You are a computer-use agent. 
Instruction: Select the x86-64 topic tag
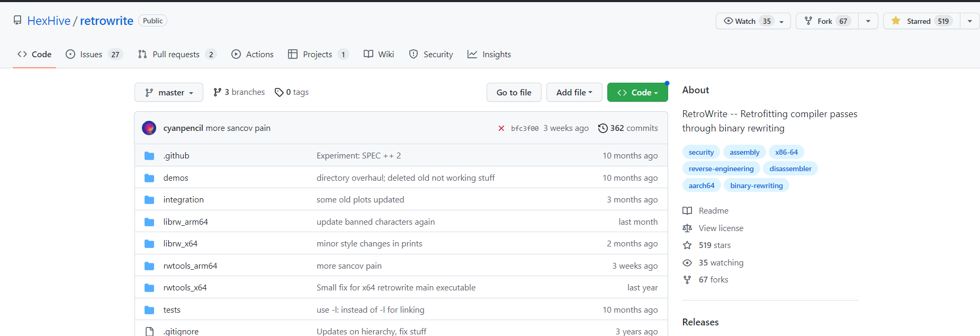(x=786, y=152)
